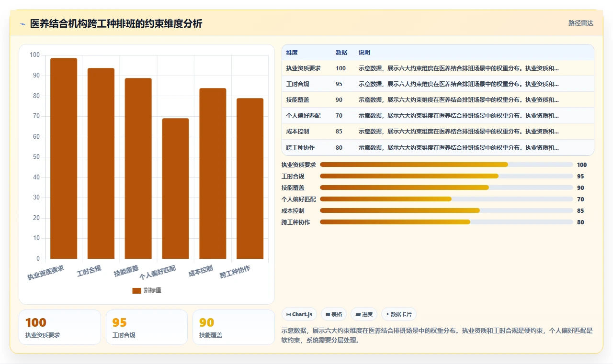Click the 技能覆盖 progress bar

coord(446,188)
